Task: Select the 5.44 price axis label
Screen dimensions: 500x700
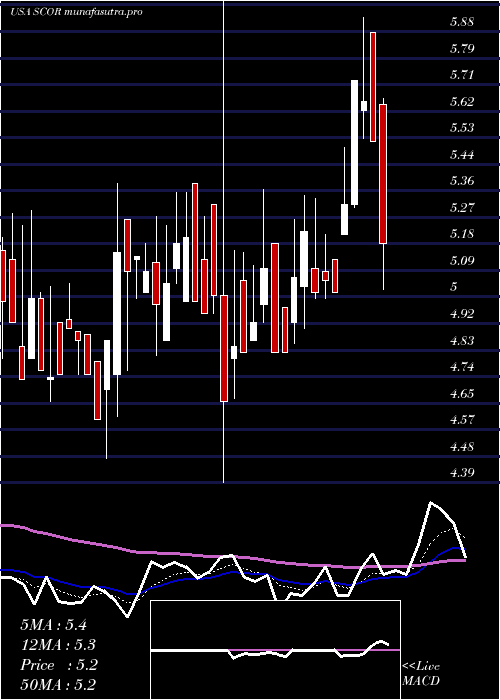Action: 462,154
